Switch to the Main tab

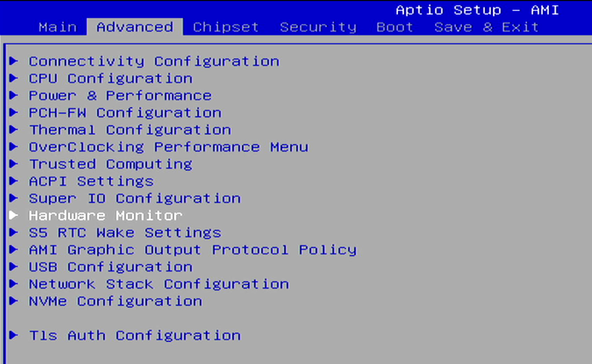coord(58,27)
